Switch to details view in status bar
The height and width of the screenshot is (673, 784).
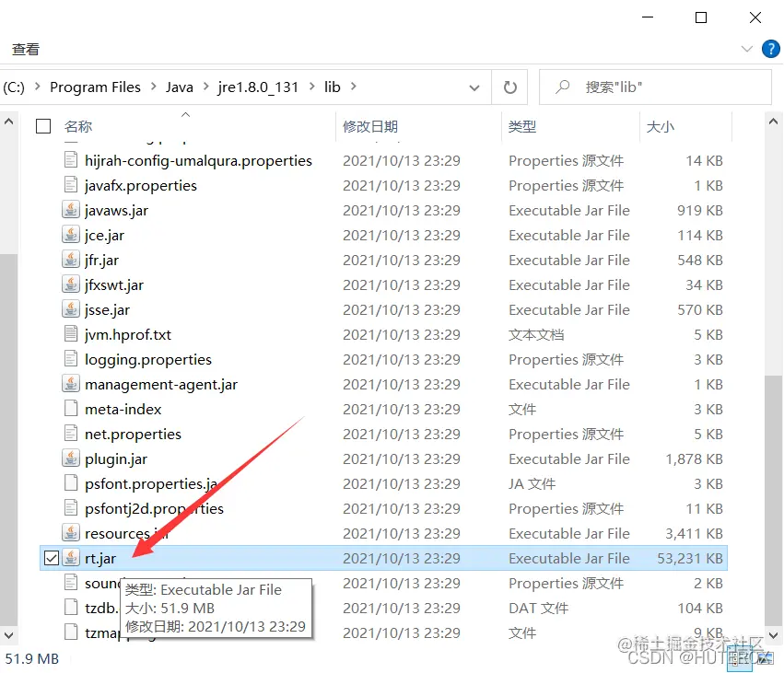click(740, 659)
